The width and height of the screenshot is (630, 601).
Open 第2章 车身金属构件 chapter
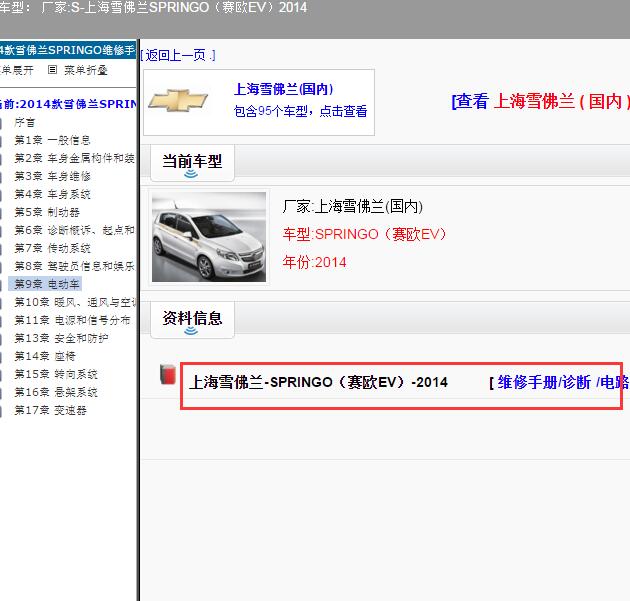tap(74, 158)
